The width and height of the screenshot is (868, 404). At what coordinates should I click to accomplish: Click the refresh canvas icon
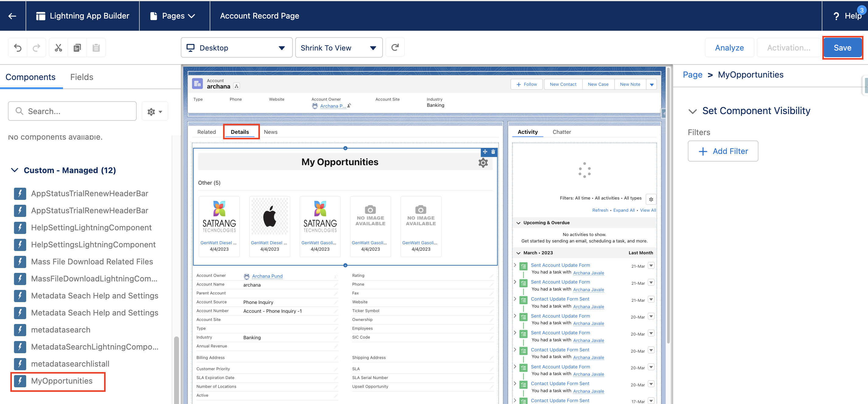click(395, 47)
